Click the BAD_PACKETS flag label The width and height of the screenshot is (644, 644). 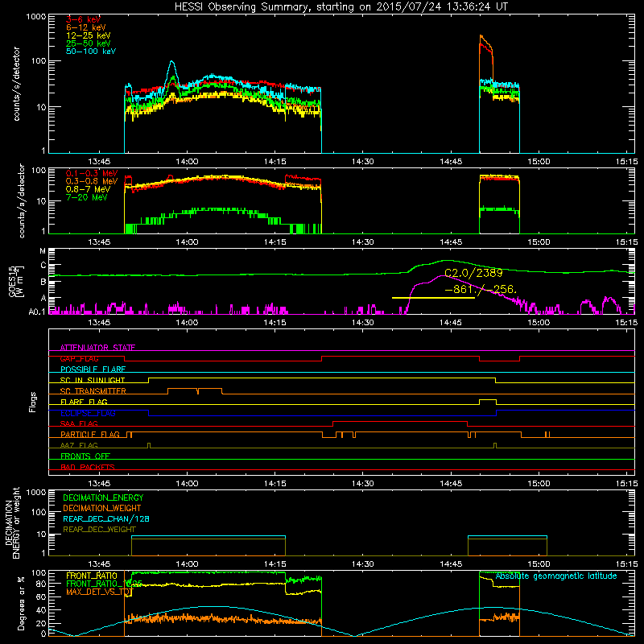88,467
